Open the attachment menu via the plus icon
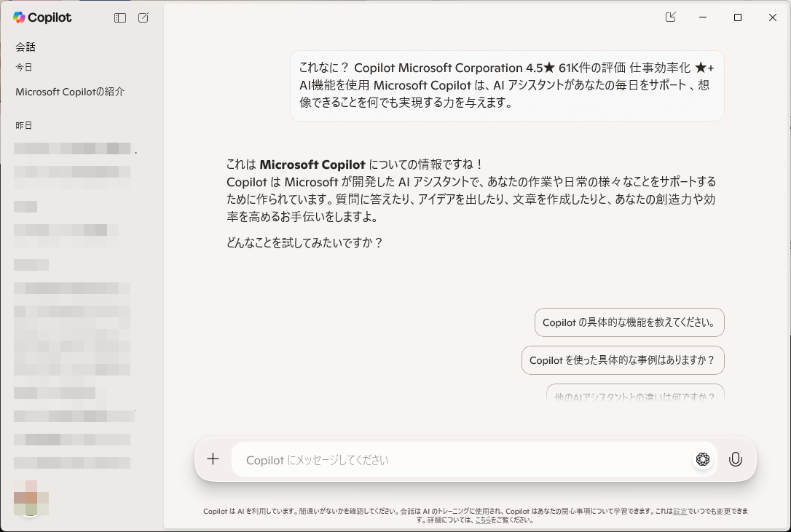The width and height of the screenshot is (791, 532). coord(213,459)
